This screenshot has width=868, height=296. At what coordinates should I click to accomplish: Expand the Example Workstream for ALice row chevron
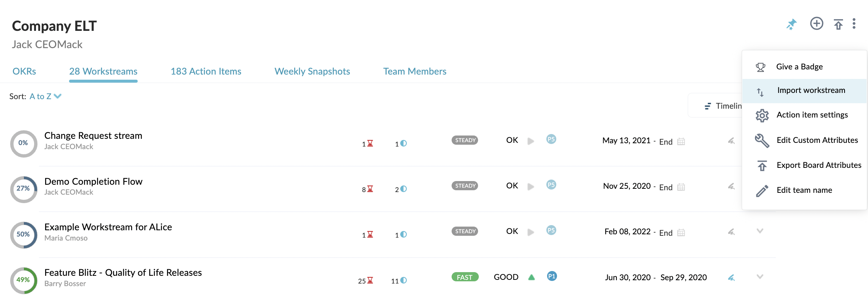[x=760, y=231]
